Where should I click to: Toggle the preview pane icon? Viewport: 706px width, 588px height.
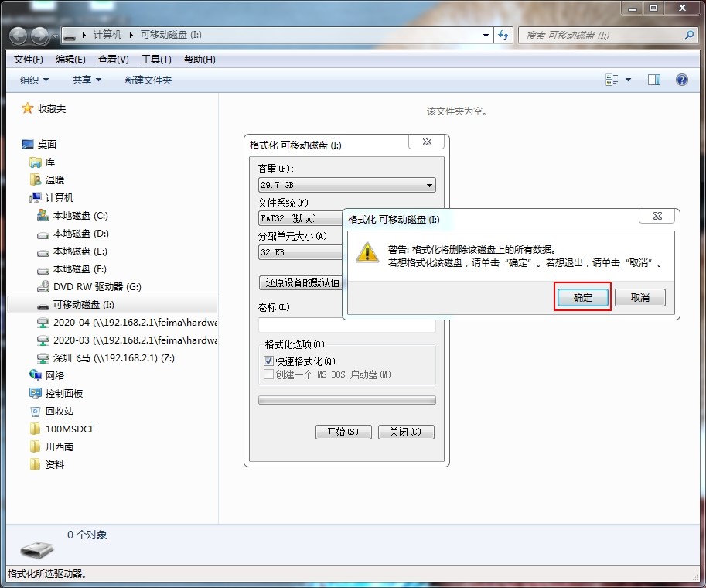click(653, 80)
